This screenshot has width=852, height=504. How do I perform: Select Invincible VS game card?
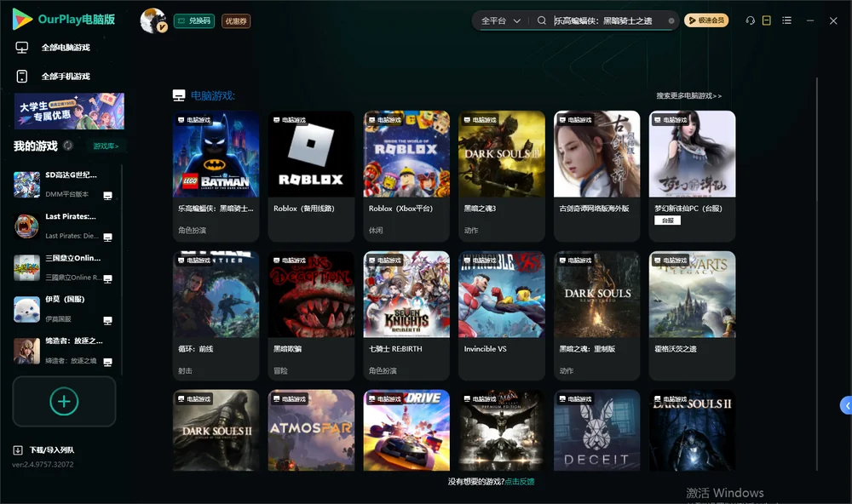pos(502,316)
